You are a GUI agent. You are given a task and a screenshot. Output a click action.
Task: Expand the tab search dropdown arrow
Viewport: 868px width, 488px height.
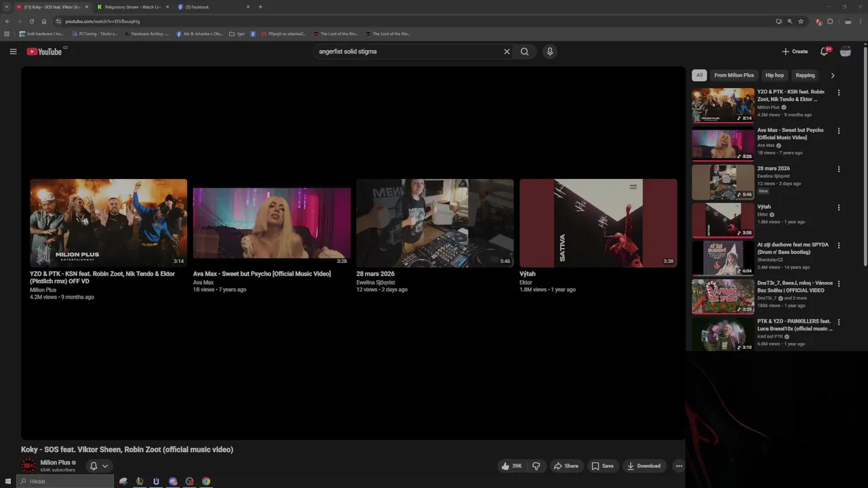6,7
